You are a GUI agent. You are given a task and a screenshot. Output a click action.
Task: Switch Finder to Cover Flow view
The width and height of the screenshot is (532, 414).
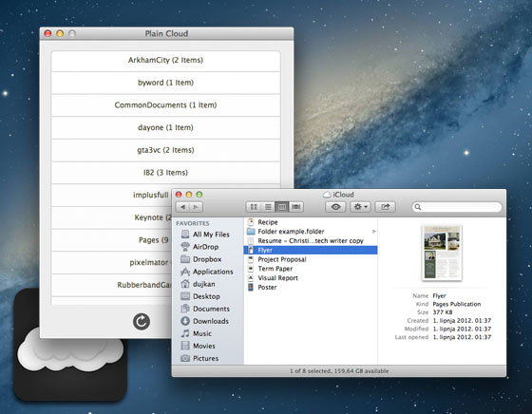click(296, 207)
